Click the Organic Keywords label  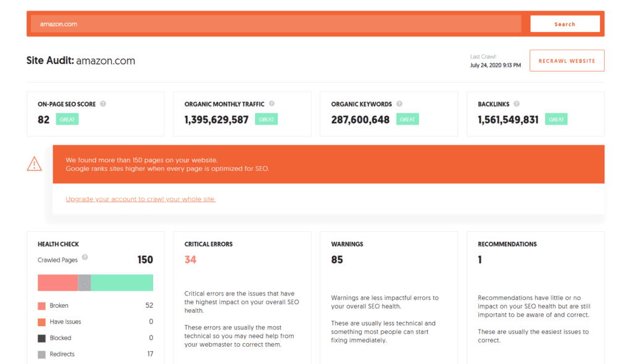(x=362, y=104)
